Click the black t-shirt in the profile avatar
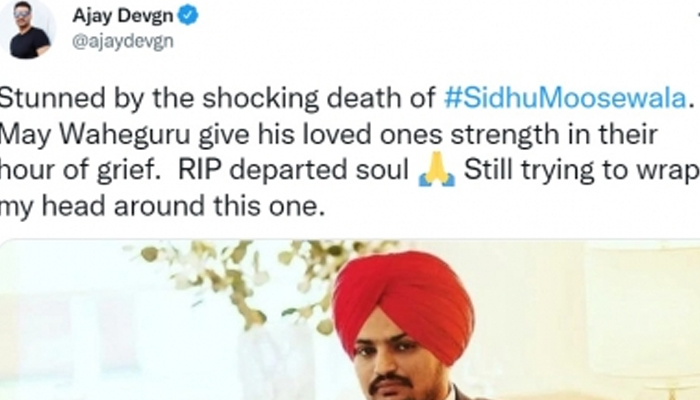Viewport: 700px width, 400px height. coord(29,44)
